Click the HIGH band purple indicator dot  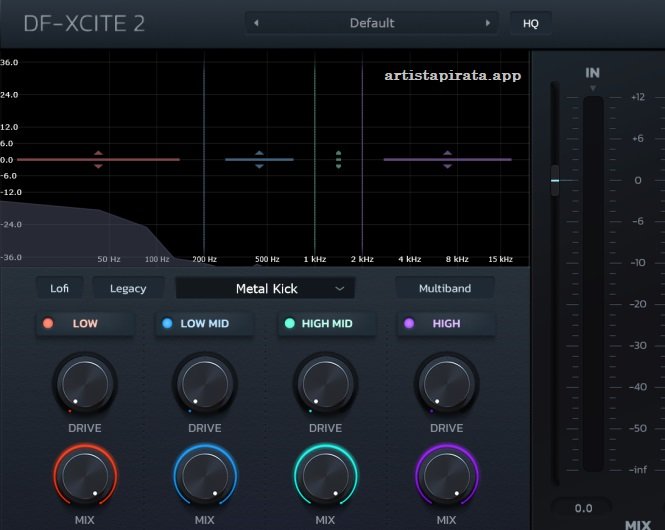[x=409, y=324]
